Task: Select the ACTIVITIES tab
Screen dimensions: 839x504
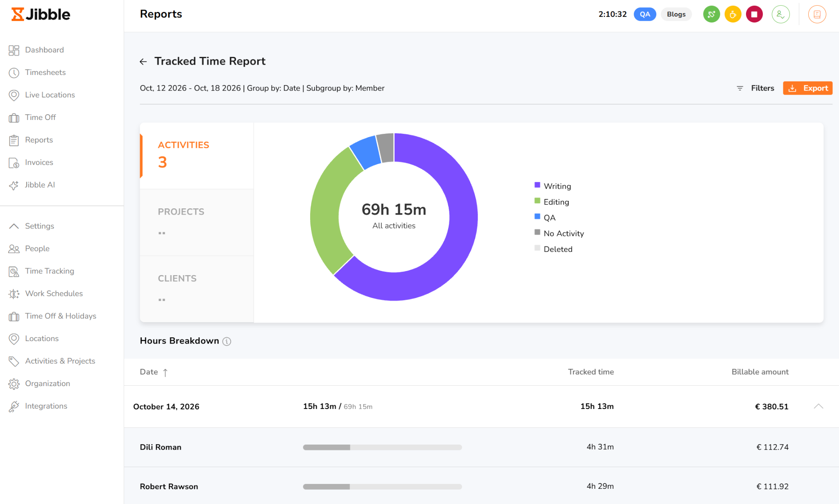Action: (197, 156)
